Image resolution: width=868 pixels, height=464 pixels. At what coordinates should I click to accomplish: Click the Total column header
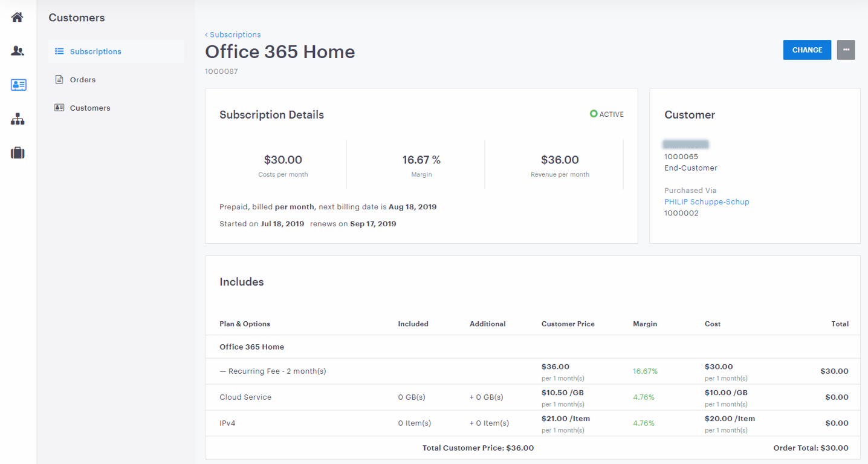pos(840,324)
